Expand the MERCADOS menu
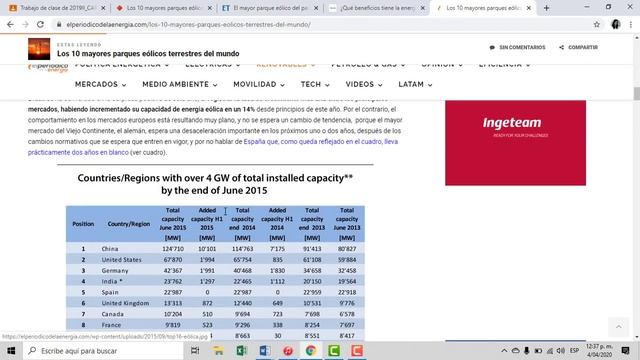640x360 pixels. tap(100, 84)
